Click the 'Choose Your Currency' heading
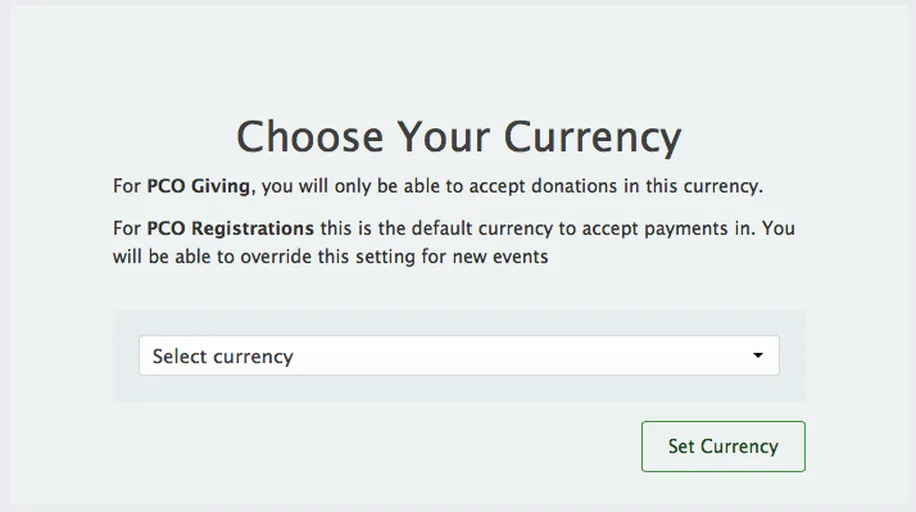Image resolution: width=916 pixels, height=512 pixels. (458, 137)
